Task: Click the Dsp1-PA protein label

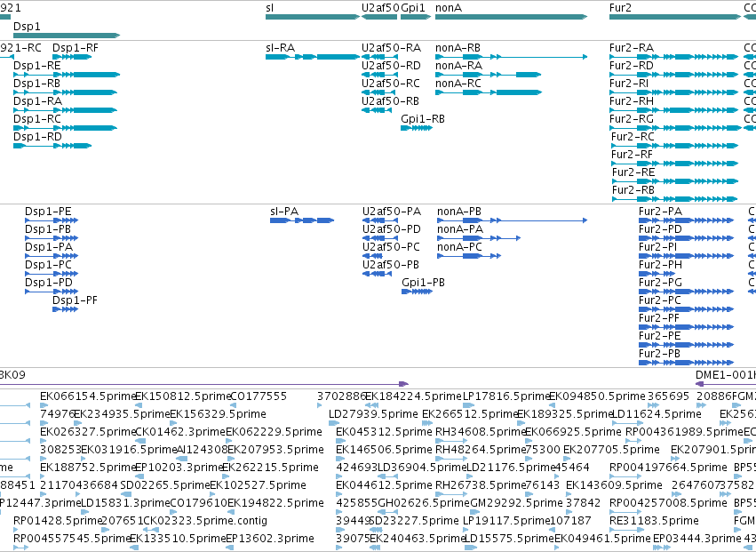Action: [x=49, y=247]
